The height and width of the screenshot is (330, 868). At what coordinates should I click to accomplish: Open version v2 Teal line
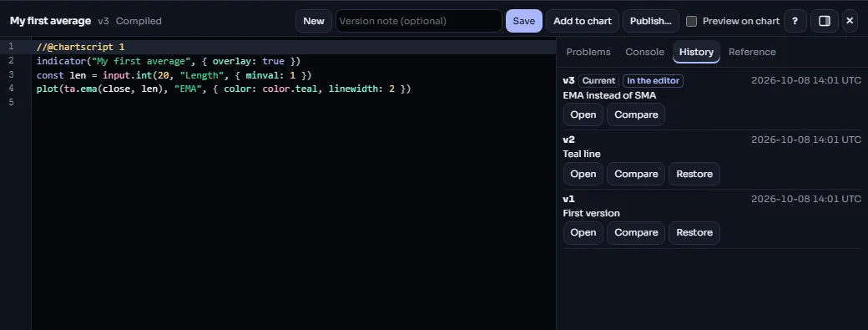pyautogui.click(x=583, y=174)
